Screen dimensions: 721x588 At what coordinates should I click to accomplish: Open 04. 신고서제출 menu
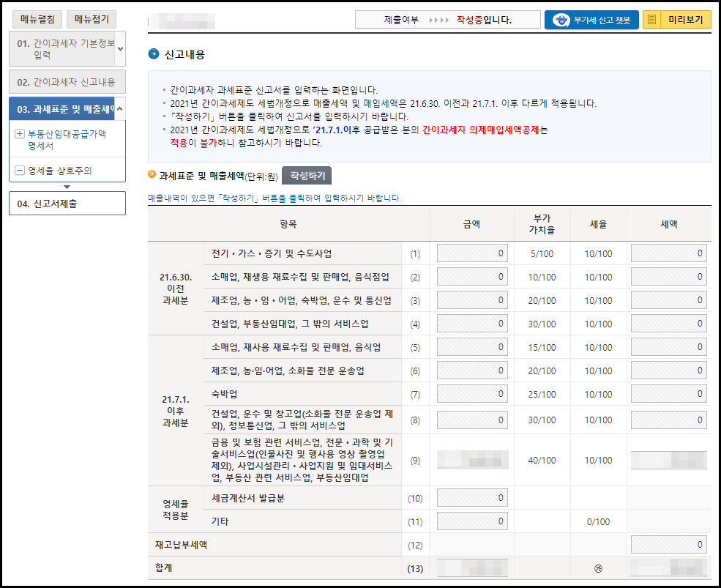[x=67, y=204]
